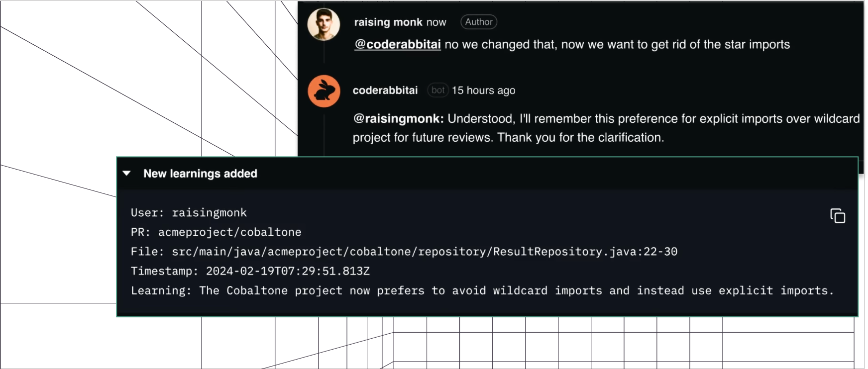Follow the @raisingmonk: mention
This screenshot has width=868, height=369.
(398, 119)
